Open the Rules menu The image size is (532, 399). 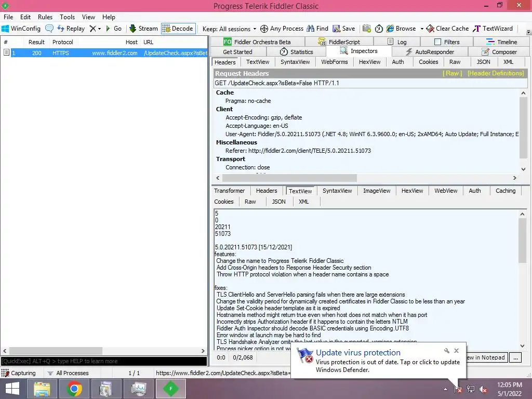[x=45, y=17]
